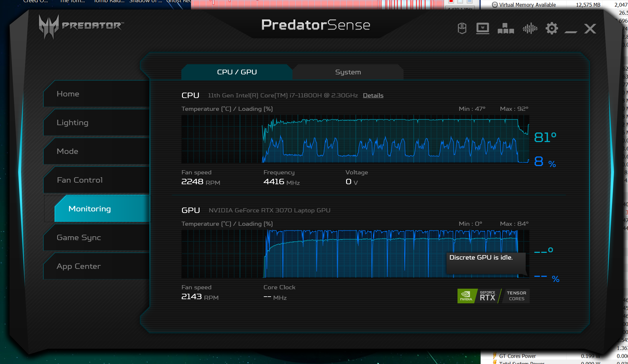Open the CPU Details link
Viewport: 628px width, 364px height.
[373, 95]
